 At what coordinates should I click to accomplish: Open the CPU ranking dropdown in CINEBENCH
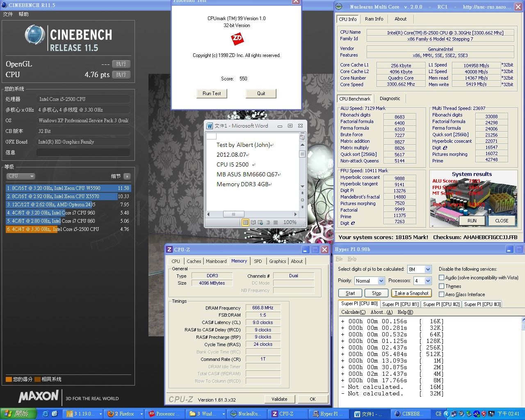[x=21, y=176]
